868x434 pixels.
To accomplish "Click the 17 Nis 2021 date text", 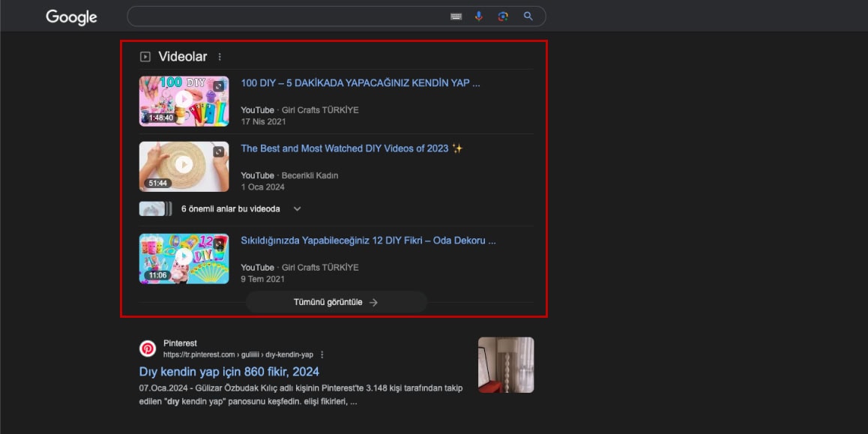I will point(264,121).
